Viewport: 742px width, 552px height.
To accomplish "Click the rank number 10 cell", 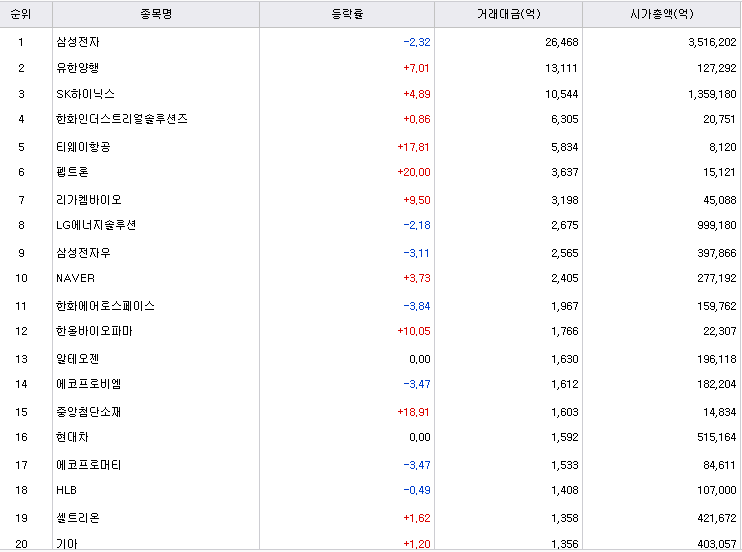I will point(21,278).
